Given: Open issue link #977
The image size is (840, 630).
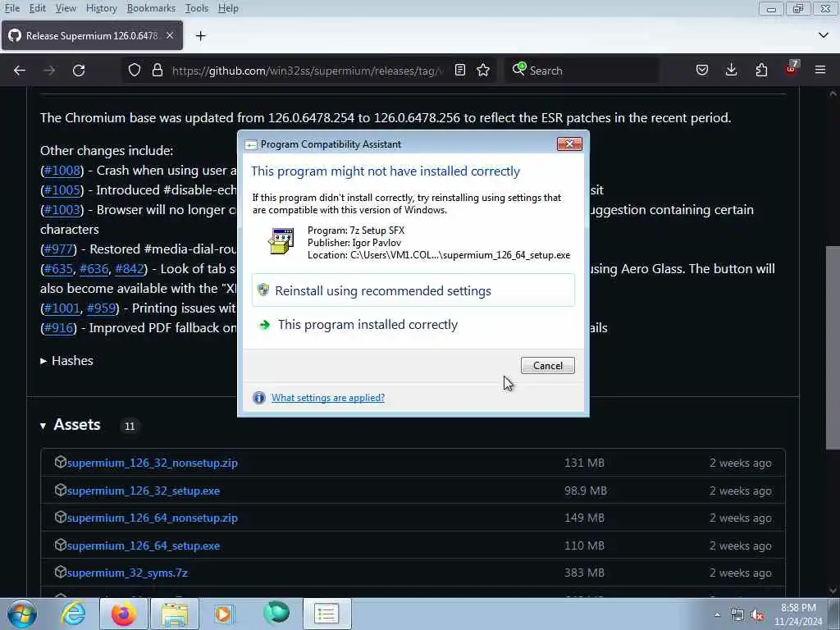Looking at the screenshot, I should click(x=58, y=249).
